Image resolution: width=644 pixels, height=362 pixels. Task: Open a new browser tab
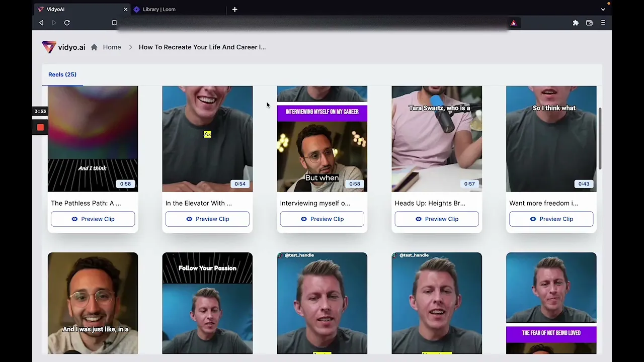click(234, 9)
